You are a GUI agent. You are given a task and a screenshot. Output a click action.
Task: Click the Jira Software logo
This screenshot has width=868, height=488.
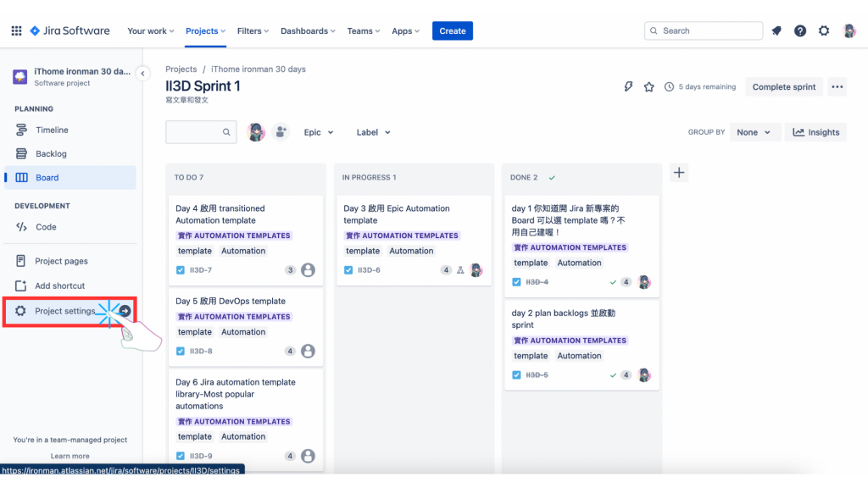(x=70, y=31)
